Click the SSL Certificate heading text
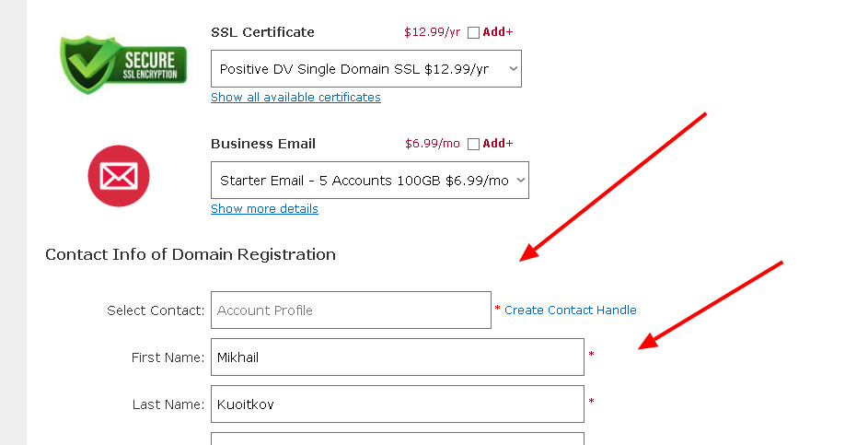This screenshot has width=868, height=445. (262, 32)
